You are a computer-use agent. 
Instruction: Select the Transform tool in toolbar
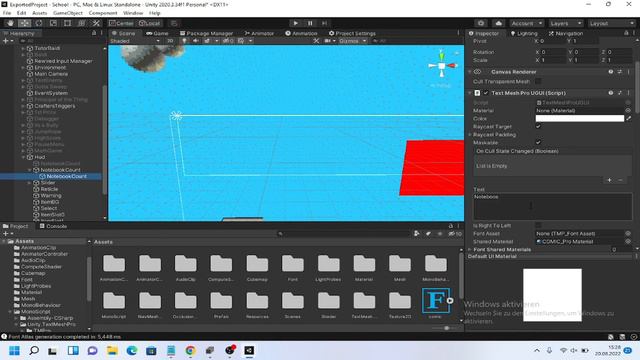[82, 23]
